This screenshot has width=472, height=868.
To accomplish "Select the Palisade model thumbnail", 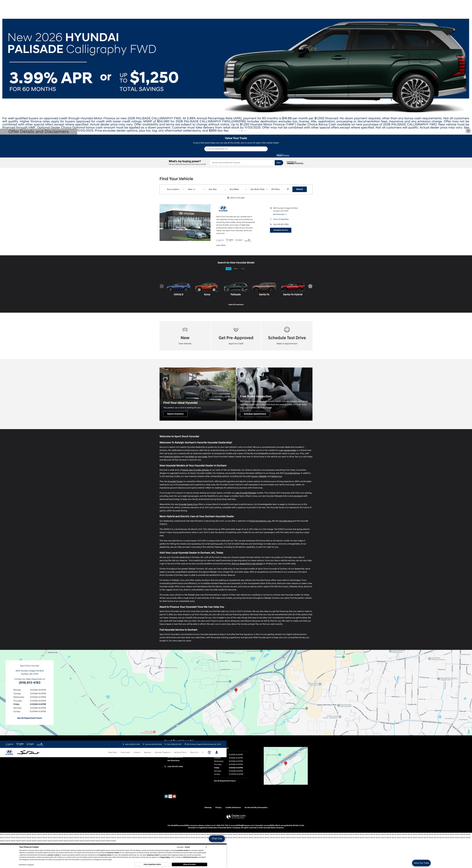I will (236, 287).
